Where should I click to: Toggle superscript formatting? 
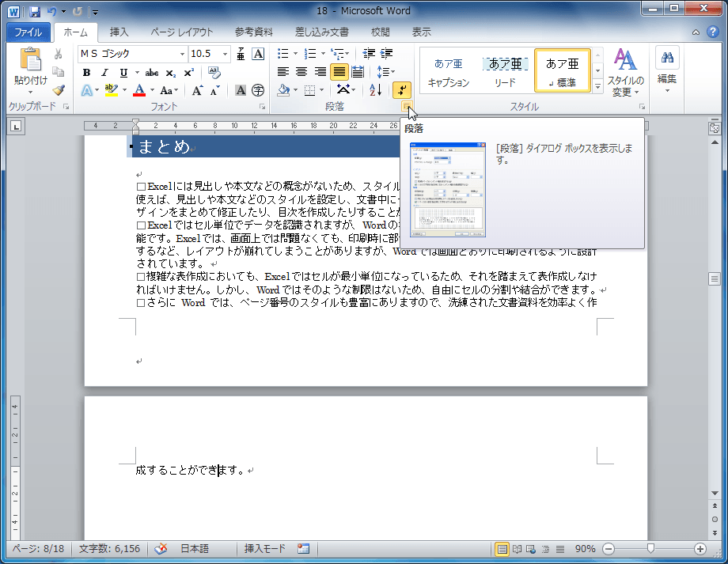[189, 73]
